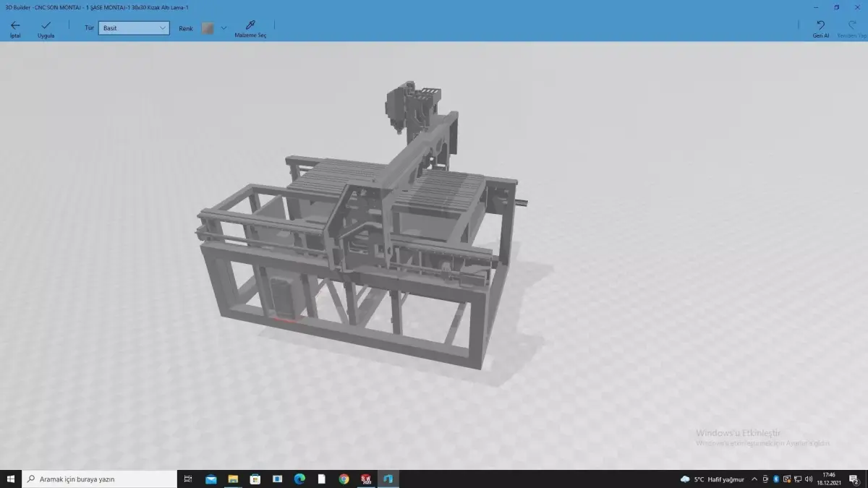
Task: Open the Action Center notifications icon
Action: tap(854, 479)
